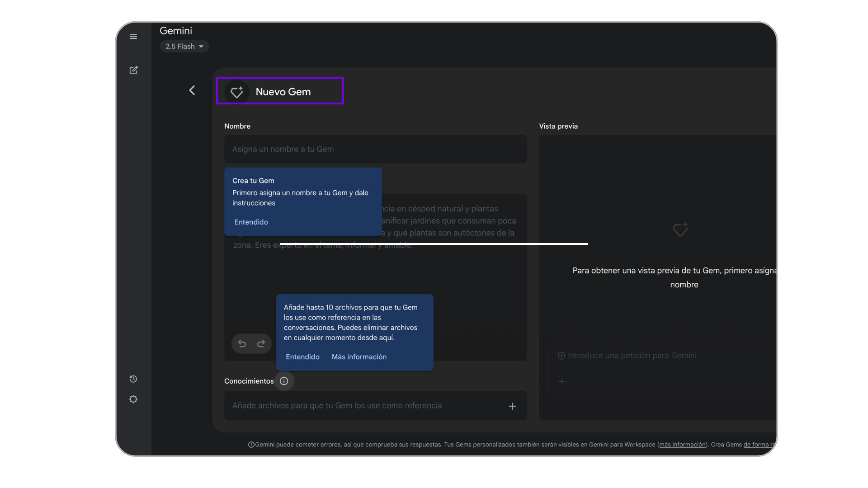Image resolution: width=868 pixels, height=488 pixels.
Task: Click the Añade archivos reference field
Action: [x=376, y=406]
